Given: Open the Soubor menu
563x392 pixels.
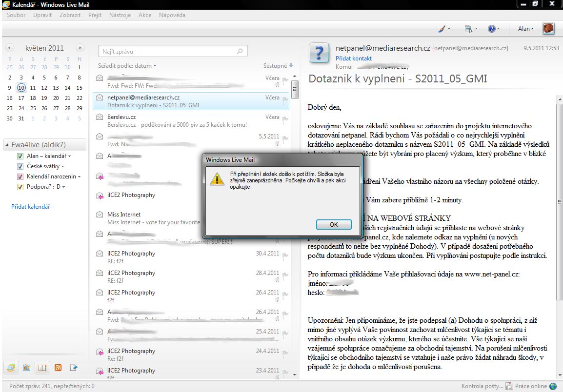Looking at the screenshot, I should (16, 15).
